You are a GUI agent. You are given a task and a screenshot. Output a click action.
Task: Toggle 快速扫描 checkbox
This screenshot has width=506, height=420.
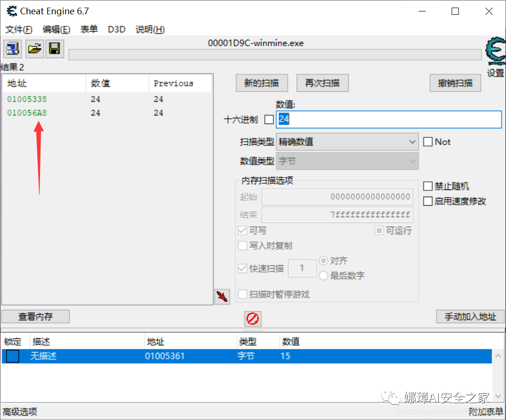[x=242, y=268]
